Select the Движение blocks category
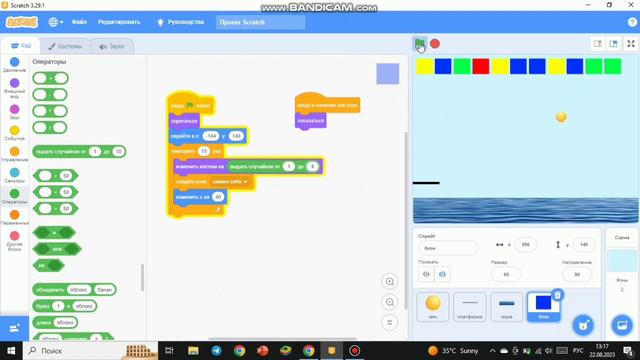 [x=14, y=64]
